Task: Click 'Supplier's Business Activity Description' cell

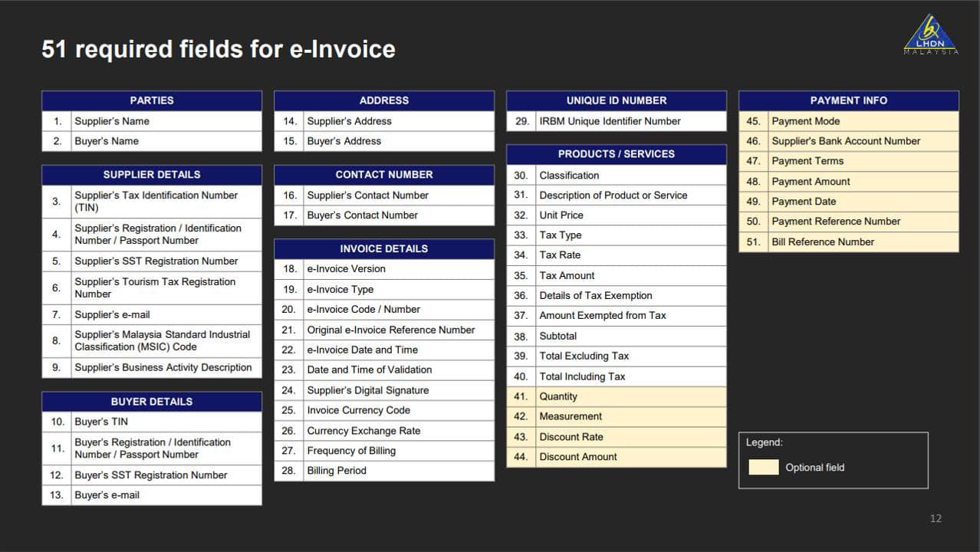Action: point(166,368)
